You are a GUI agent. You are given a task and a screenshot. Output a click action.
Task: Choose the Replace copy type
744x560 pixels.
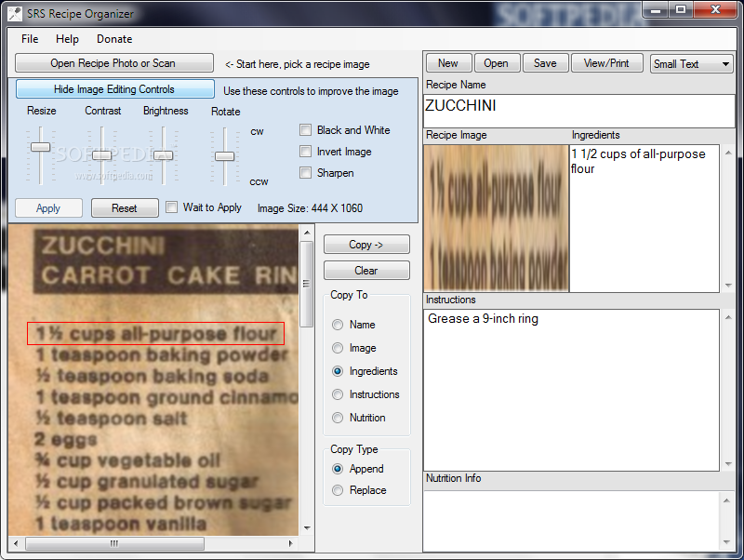coord(338,490)
